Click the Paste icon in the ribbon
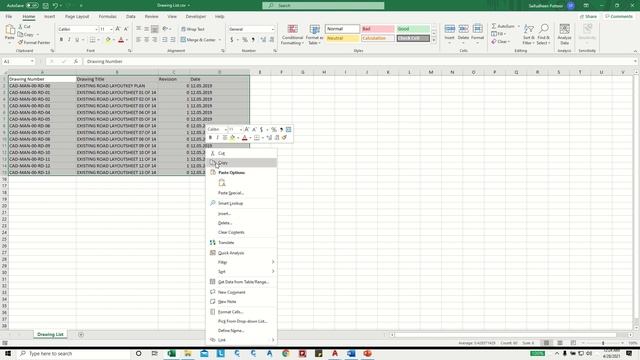640x360 pixels. [10, 30]
